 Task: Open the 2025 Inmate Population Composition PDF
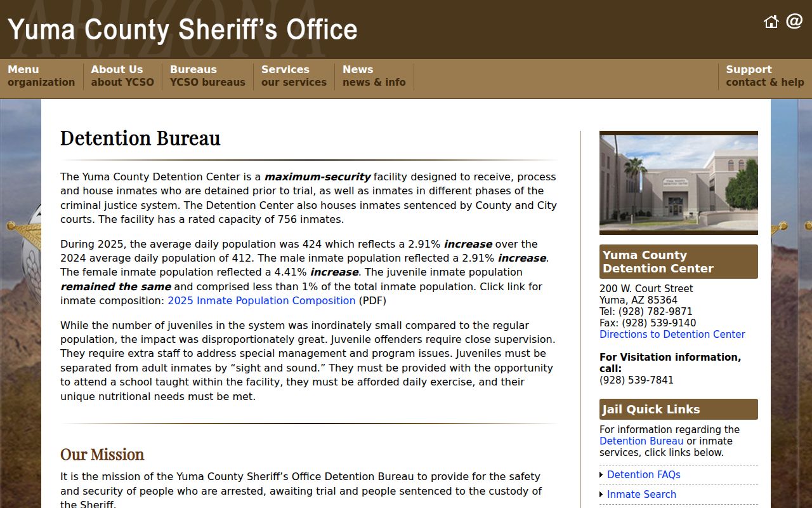pyautogui.click(x=261, y=300)
